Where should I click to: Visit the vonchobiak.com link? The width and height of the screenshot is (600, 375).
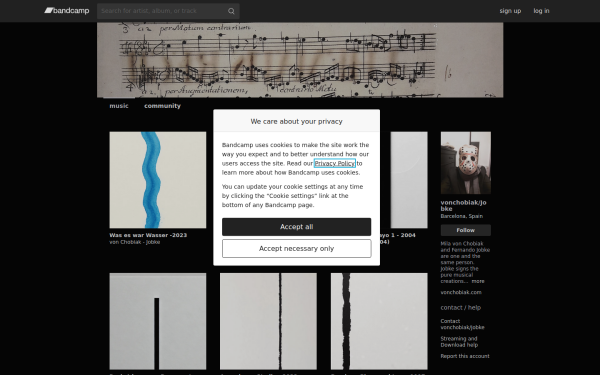(461, 292)
